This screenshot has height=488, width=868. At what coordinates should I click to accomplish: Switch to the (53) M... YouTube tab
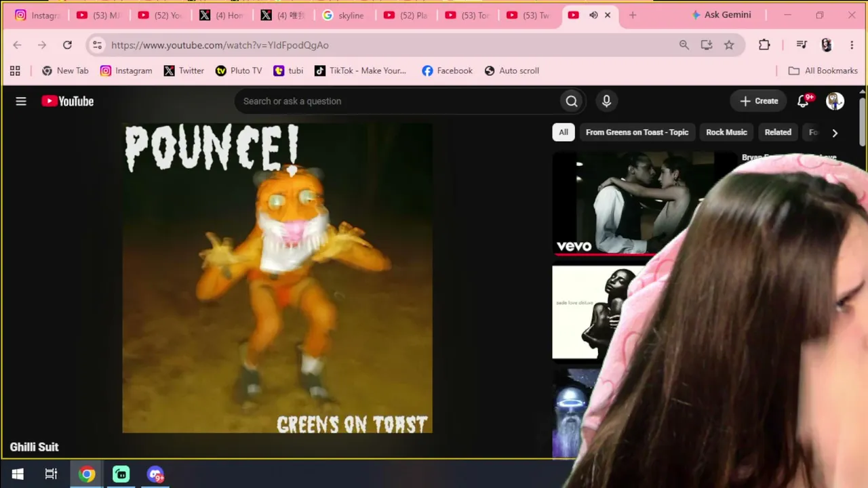[99, 15]
